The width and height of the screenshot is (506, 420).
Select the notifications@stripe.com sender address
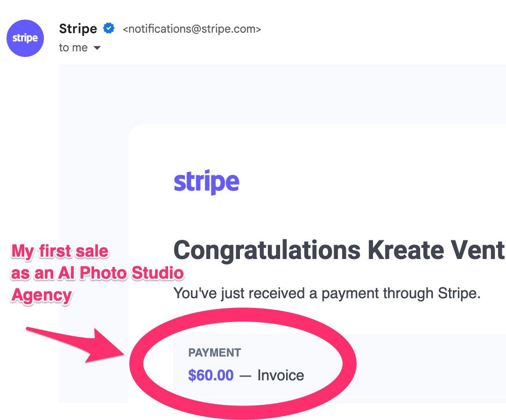point(192,29)
